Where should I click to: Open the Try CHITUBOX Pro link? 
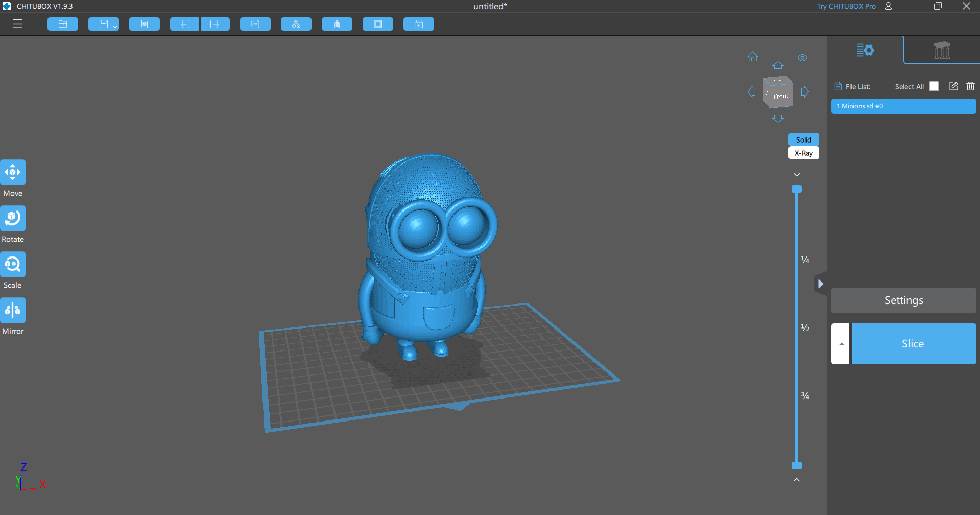tap(846, 6)
